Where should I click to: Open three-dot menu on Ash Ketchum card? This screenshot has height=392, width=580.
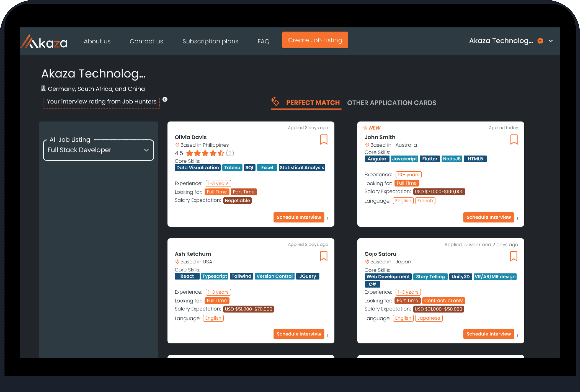(328, 335)
